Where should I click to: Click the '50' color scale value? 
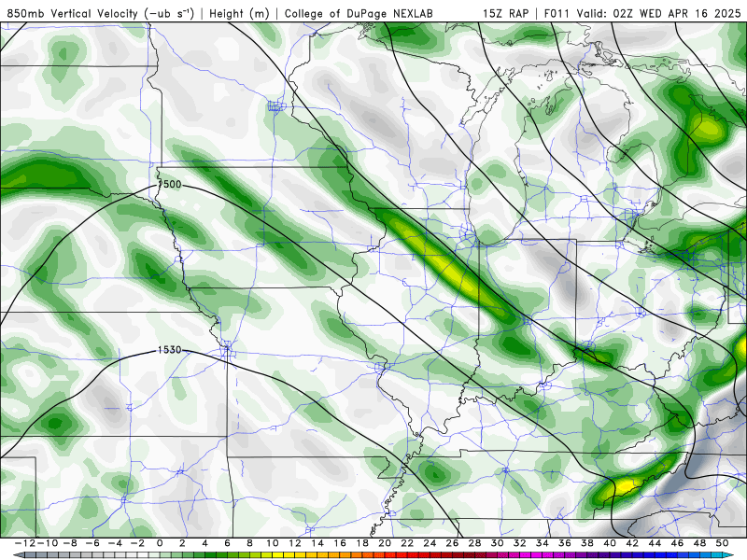(722, 543)
